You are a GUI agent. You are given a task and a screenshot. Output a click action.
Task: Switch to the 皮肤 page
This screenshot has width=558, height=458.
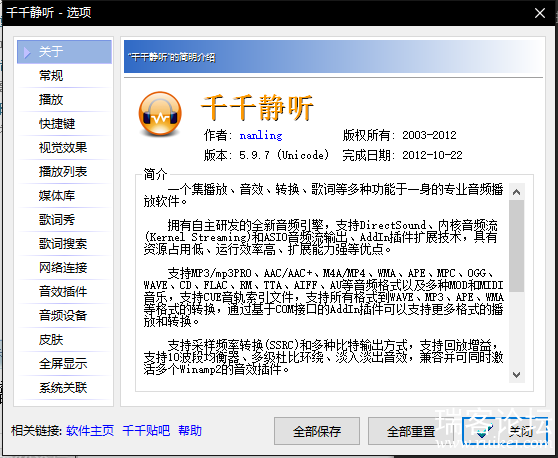coord(64,340)
